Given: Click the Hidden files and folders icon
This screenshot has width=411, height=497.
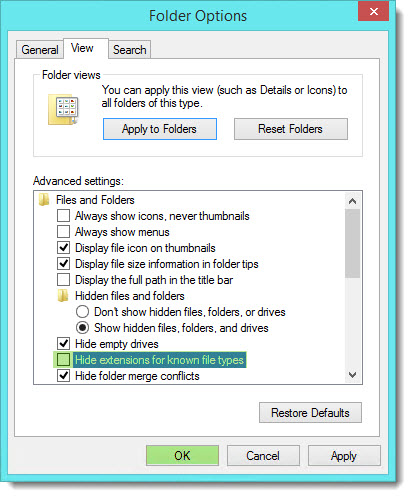Looking at the screenshot, I should 63,296.
